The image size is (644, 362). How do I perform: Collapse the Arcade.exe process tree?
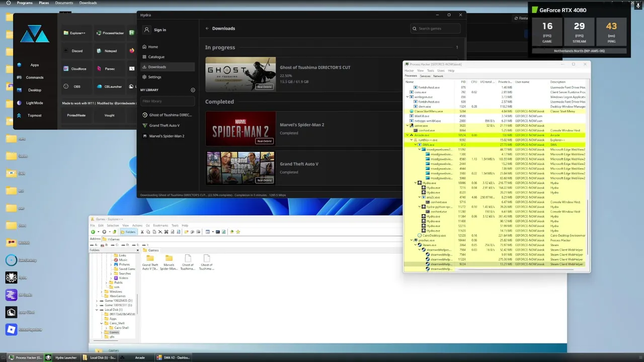tap(408, 135)
